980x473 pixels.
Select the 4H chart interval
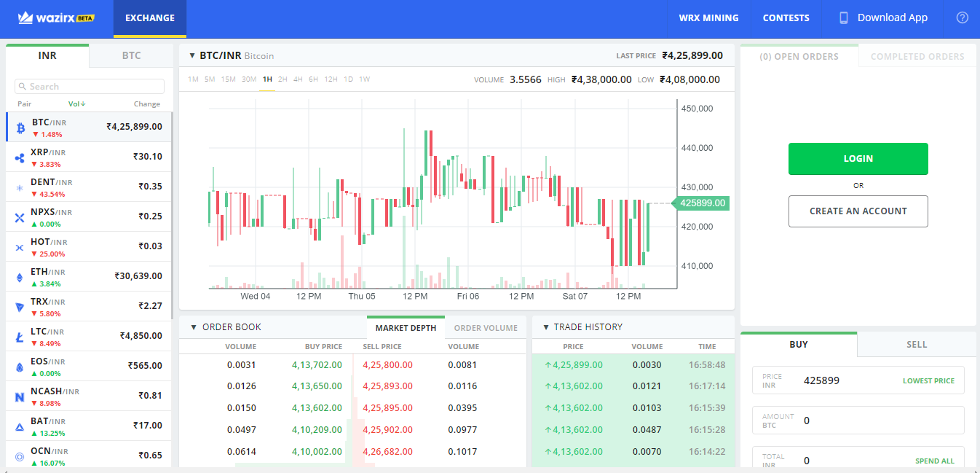(298, 79)
